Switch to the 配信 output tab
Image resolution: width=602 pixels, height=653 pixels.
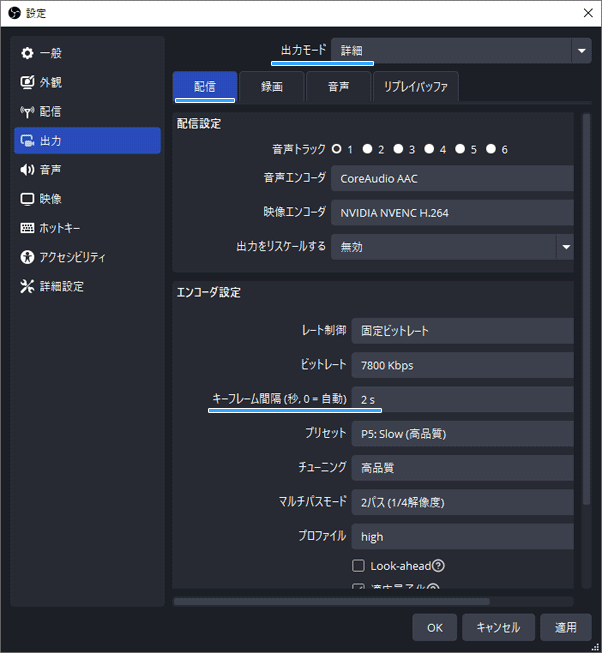pyautogui.click(x=205, y=87)
